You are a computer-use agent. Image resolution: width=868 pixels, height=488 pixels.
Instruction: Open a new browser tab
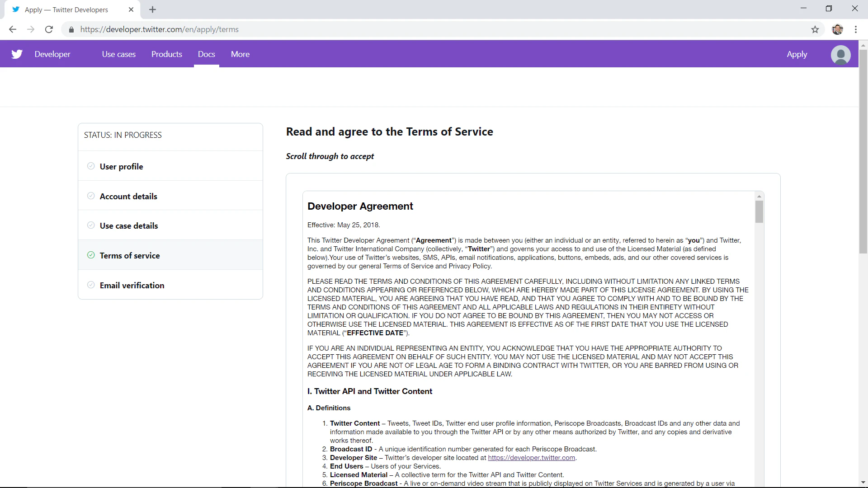click(x=153, y=9)
